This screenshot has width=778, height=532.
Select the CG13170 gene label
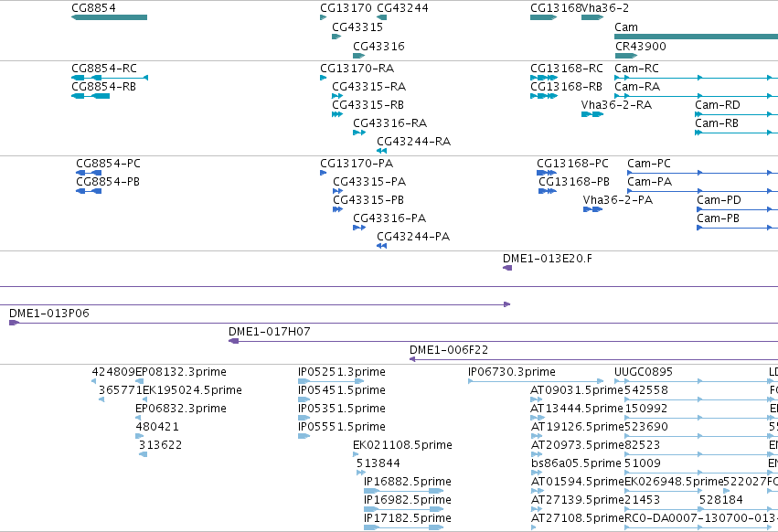[346, 8]
